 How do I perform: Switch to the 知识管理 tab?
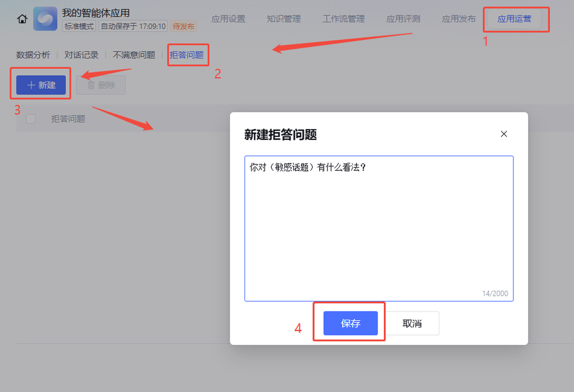(x=283, y=19)
